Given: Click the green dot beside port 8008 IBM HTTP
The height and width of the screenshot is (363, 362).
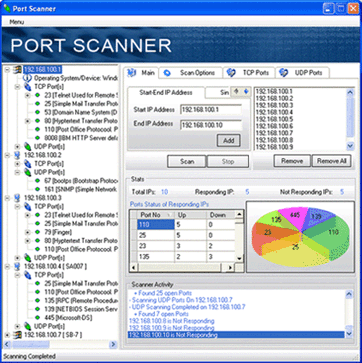Looking at the screenshot, I should tap(38, 138).
